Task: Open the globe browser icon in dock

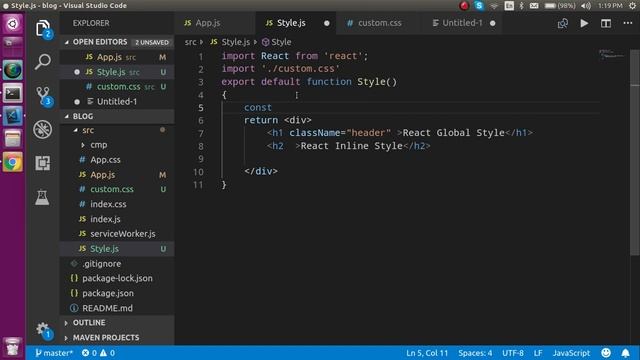Action: click(13, 71)
